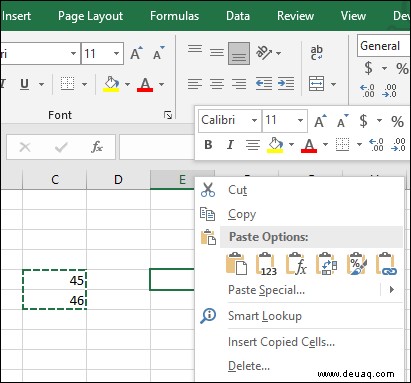Apply yellow Fill Color in the ribbon
Screen dimensions: 411x383
(111, 84)
